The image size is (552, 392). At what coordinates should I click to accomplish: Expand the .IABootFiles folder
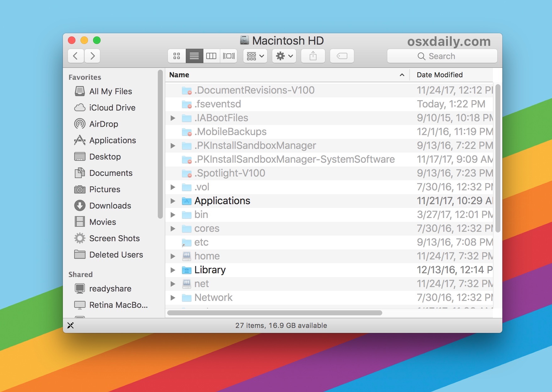point(173,118)
